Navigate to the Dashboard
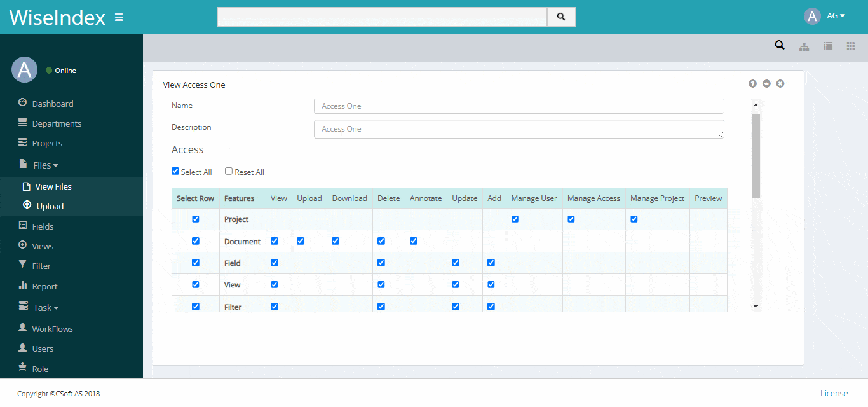The height and width of the screenshot is (407, 868). [x=52, y=103]
